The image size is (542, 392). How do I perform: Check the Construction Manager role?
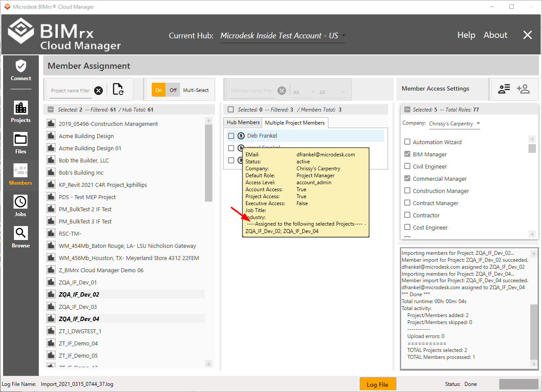(407, 191)
